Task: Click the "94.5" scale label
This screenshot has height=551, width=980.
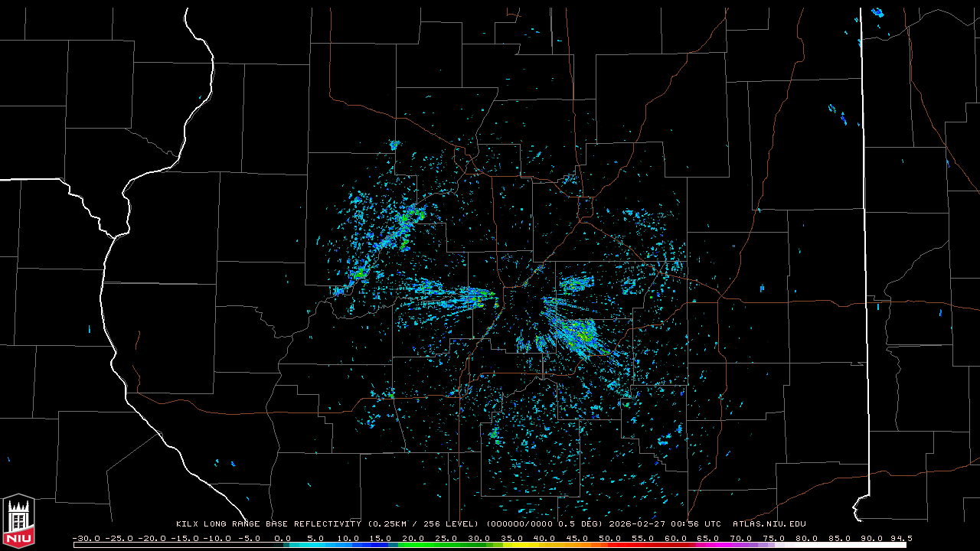Action: pos(901,538)
